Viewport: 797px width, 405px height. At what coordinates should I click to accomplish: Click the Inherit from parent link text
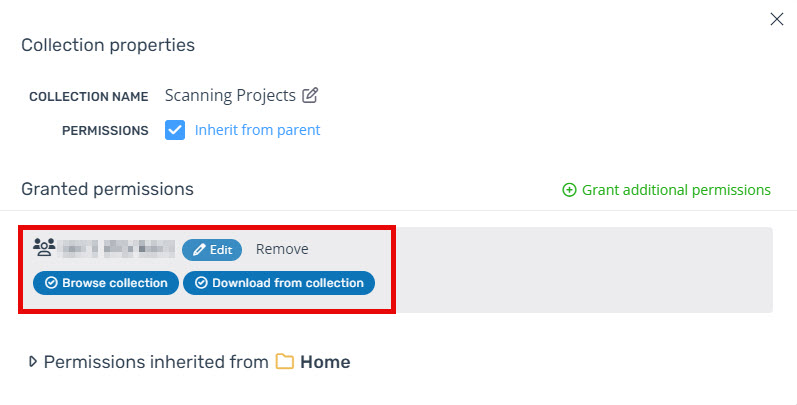pyautogui.click(x=257, y=130)
